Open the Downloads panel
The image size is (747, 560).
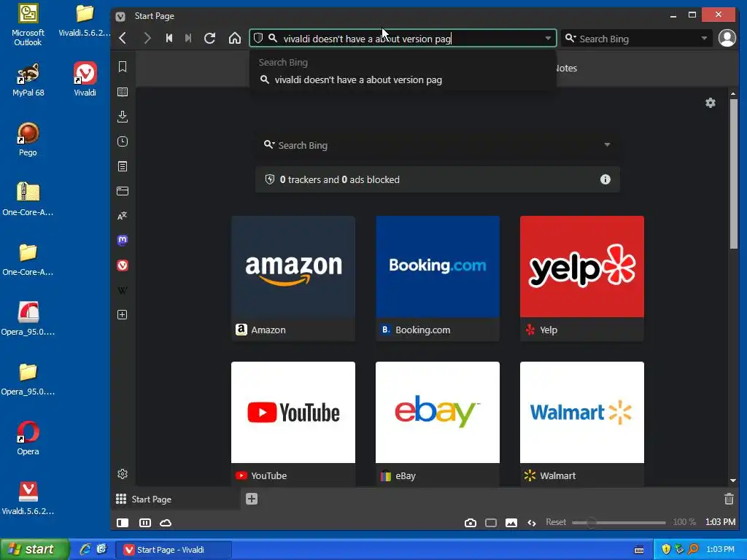123,116
